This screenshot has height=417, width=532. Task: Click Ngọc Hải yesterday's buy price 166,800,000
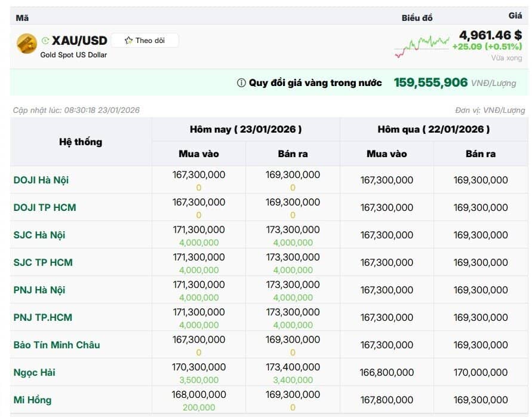(387, 373)
